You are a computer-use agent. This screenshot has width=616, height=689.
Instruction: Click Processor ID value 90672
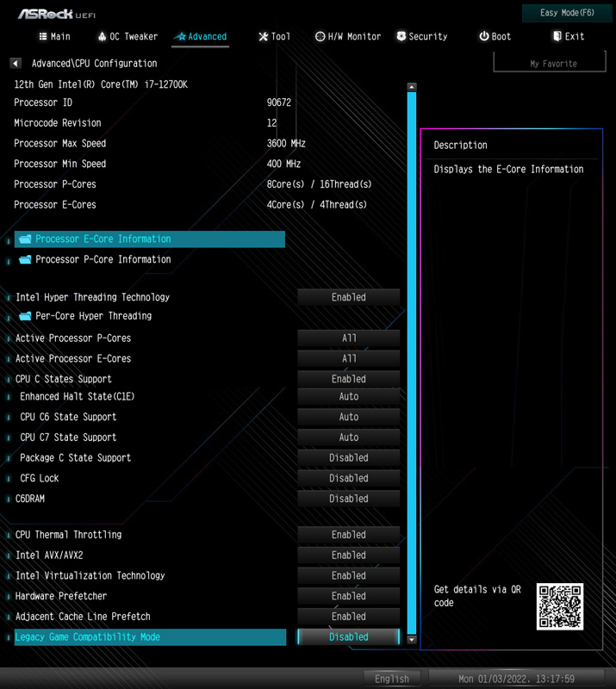[279, 102]
